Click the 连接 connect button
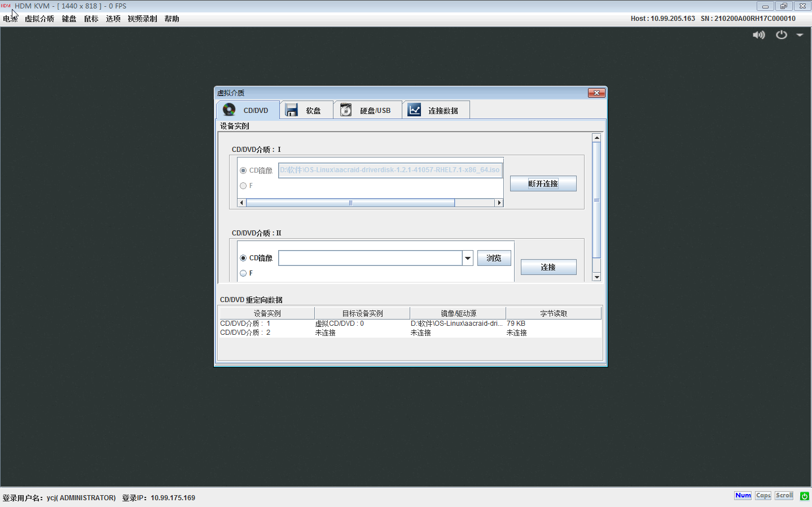Image resolution: width=812 pixels, height=507 pixels. [x=548, y=267]
